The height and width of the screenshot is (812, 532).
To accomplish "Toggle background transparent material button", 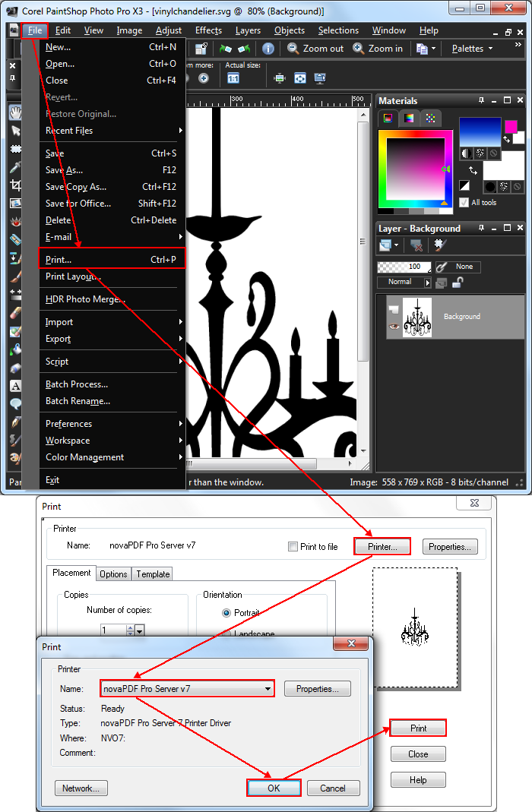I will [517, 187].
